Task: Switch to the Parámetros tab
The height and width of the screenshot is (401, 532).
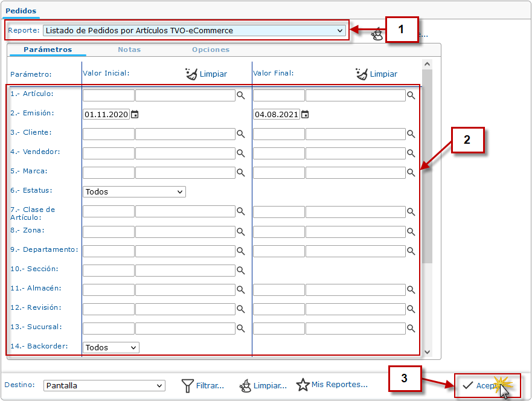Action: coord(48,50)
